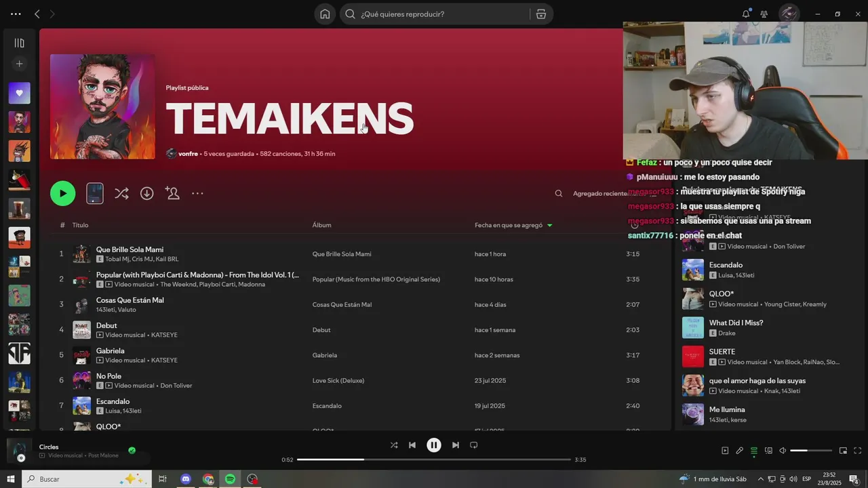
Task: Seek on the song progress bar
Action: click(434, 460)
